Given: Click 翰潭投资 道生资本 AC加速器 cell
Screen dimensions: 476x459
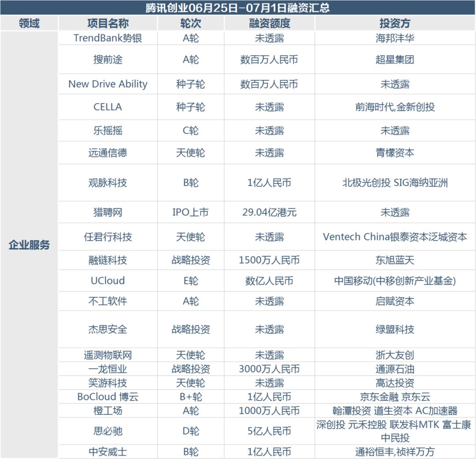Looking at the screenshot, I should coord(395,410).
